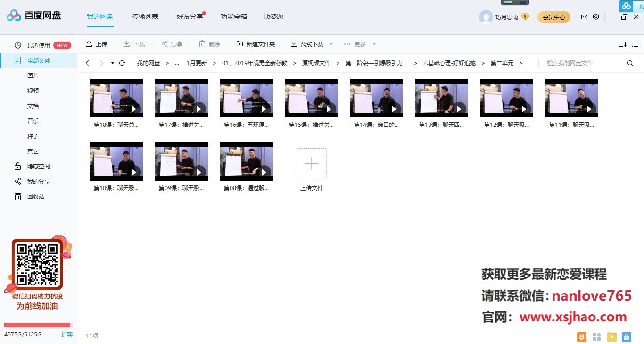This screenshot has height=344, width=644.
Task: Expand the breadcrumb ellipsis
Action: pos(177,63)
